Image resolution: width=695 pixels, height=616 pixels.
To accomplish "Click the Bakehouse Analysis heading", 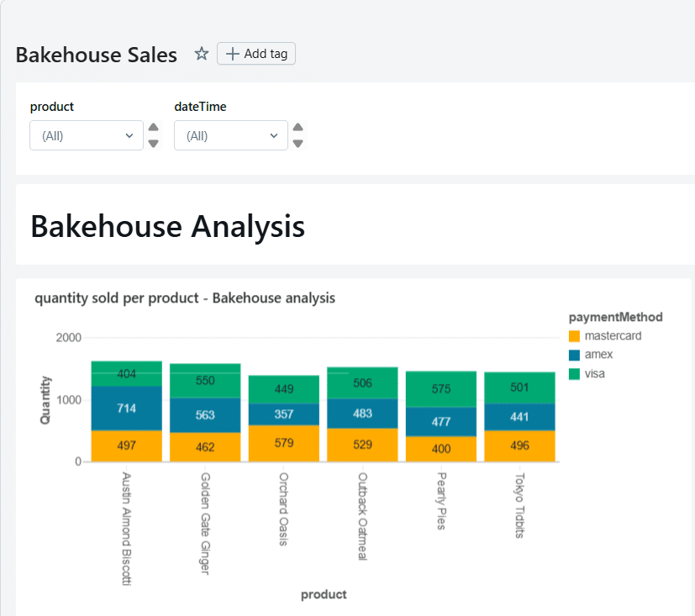I will (166, 226).
